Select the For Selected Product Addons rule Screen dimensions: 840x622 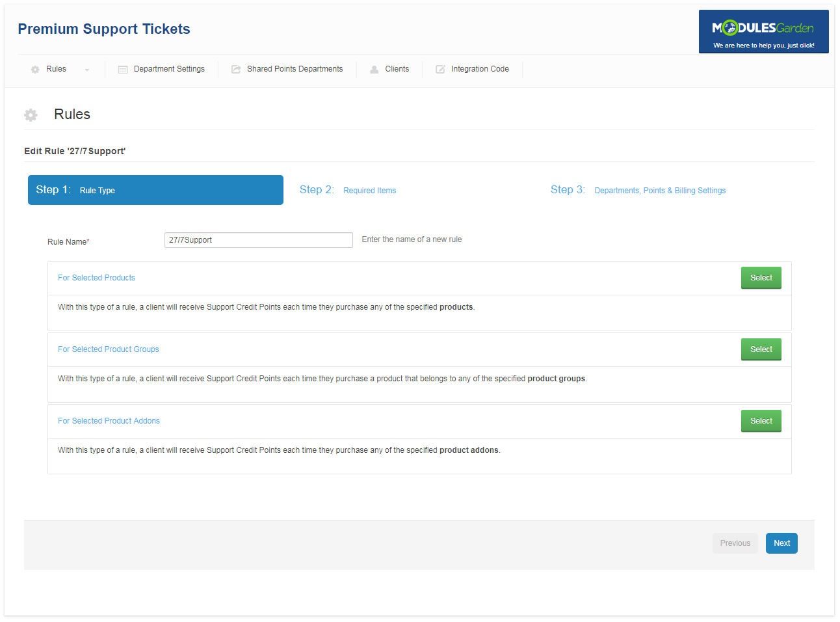[x=761, y=421]
